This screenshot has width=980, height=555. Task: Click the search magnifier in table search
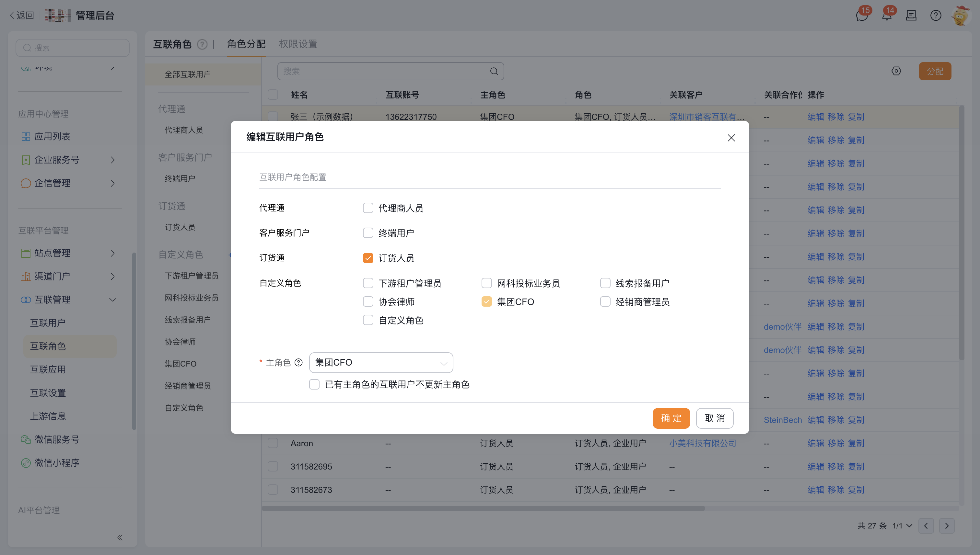coord(494,71)
